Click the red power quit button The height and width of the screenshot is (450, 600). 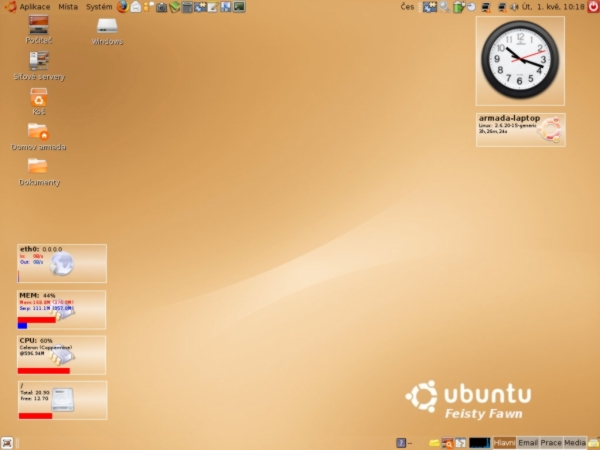[593, 7]
